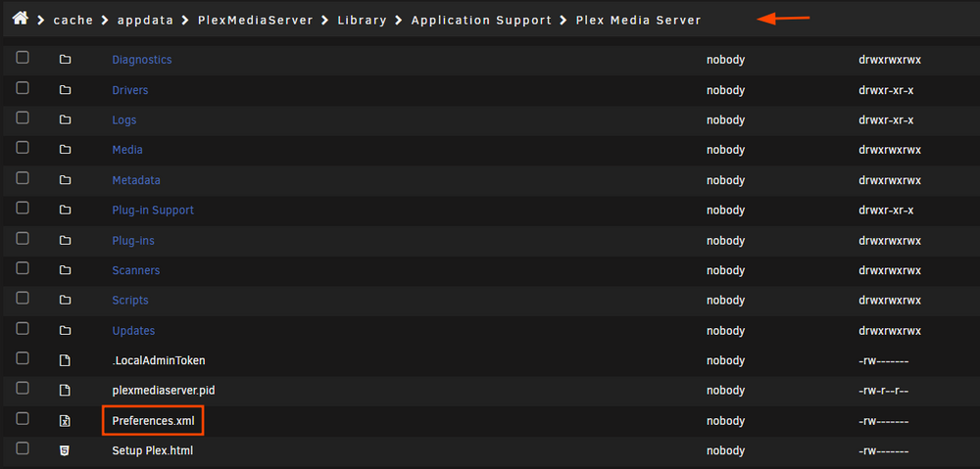Enter the Scripts folder
Viewport: 980px width, 469px height.
pyautogui.click(x=130, y=301)
